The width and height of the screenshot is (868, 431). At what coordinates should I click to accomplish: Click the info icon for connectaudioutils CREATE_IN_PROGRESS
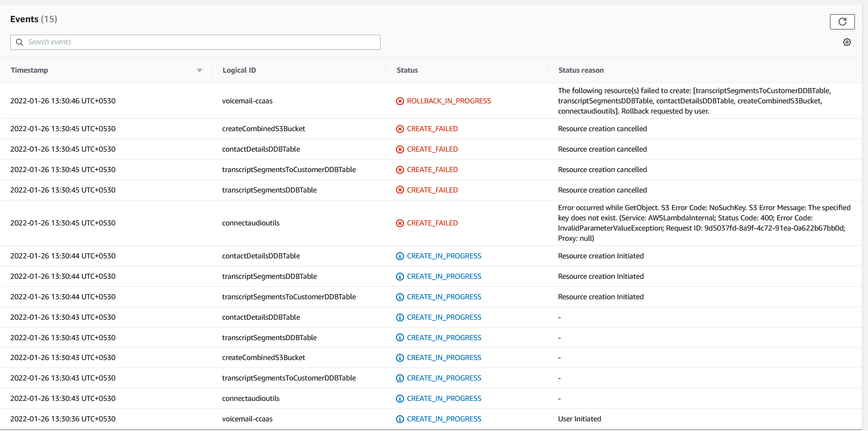coord(399,398)
